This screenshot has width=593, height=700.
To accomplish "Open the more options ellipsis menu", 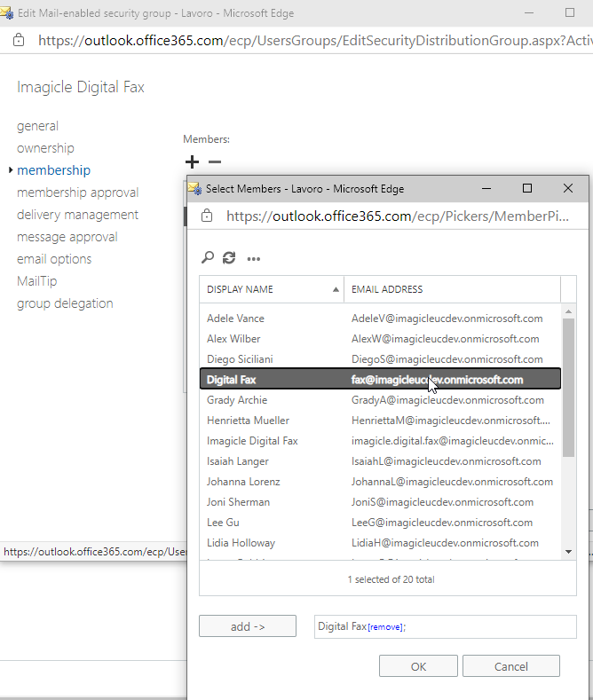I will click(254, 259).
